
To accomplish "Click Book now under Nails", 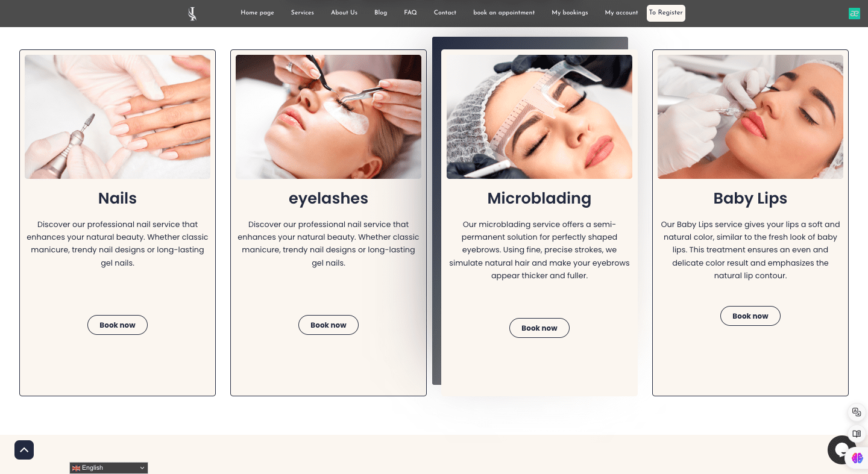I will pos(118,325).
